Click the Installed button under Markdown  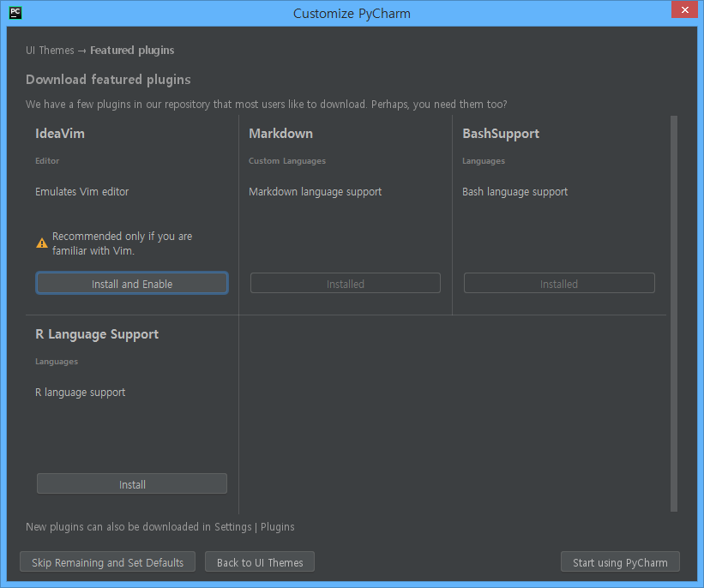[346, 283]
